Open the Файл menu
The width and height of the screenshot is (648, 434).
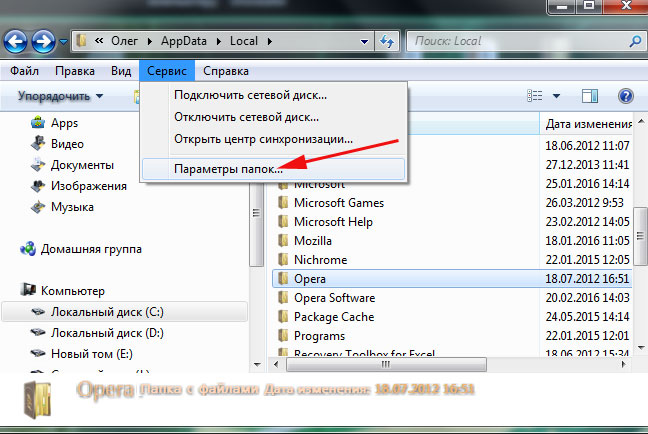click(x=24, y=71)
